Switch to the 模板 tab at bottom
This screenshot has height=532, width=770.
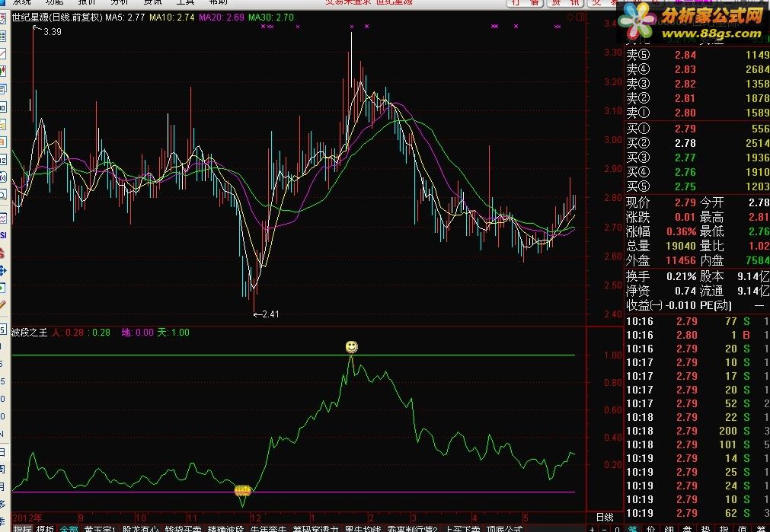click(x=45, y=529)
